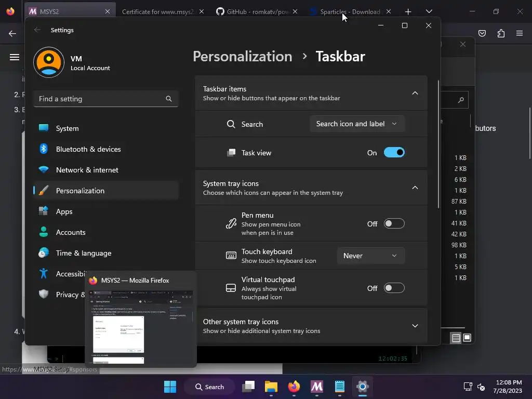The width and height of the screenshot is (532, 399).
Task: Click the Pen menu row icon
Action: (x=231, y=223)
